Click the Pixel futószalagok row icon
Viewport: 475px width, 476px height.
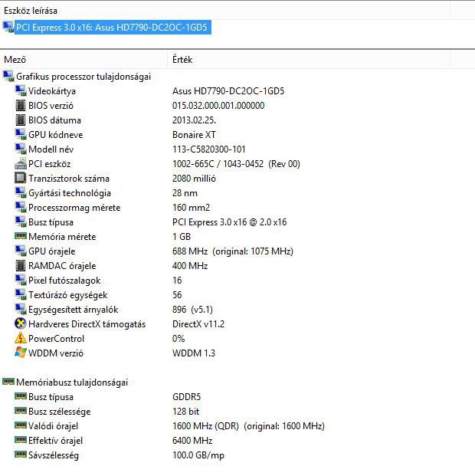[x=21, y=281]
